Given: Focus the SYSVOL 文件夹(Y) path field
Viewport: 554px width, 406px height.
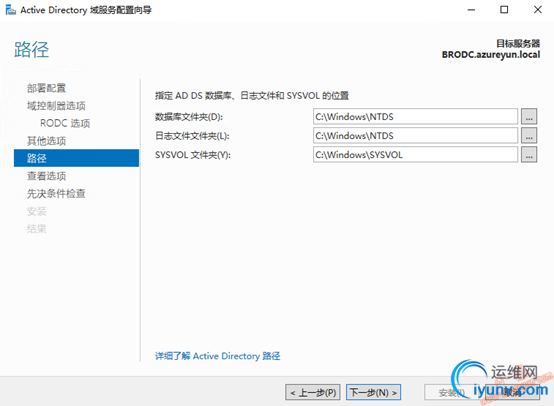Looking at the screenshot, I should 416,155.
